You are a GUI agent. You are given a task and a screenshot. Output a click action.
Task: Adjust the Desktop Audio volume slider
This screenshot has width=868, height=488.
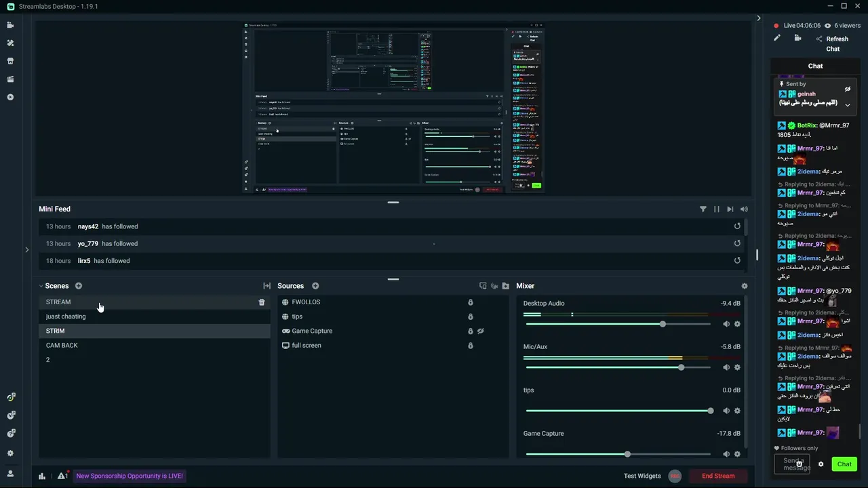click(618, 324)
